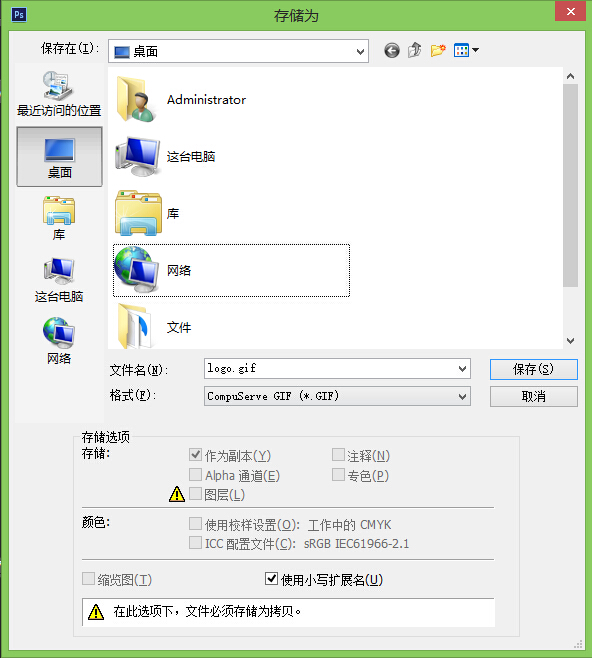
Task: Select the Administrator folder in the list
Action: coord(181,99)
